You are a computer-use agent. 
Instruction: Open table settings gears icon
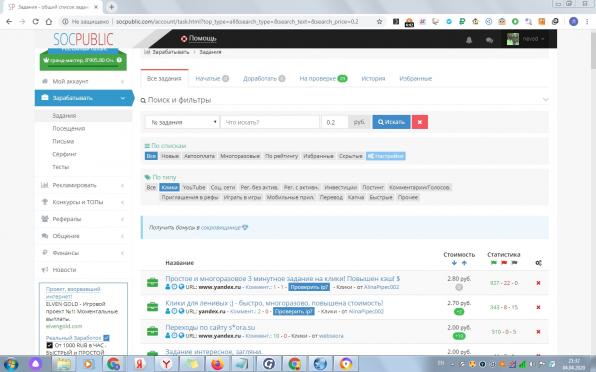click(x=538, y=263)
